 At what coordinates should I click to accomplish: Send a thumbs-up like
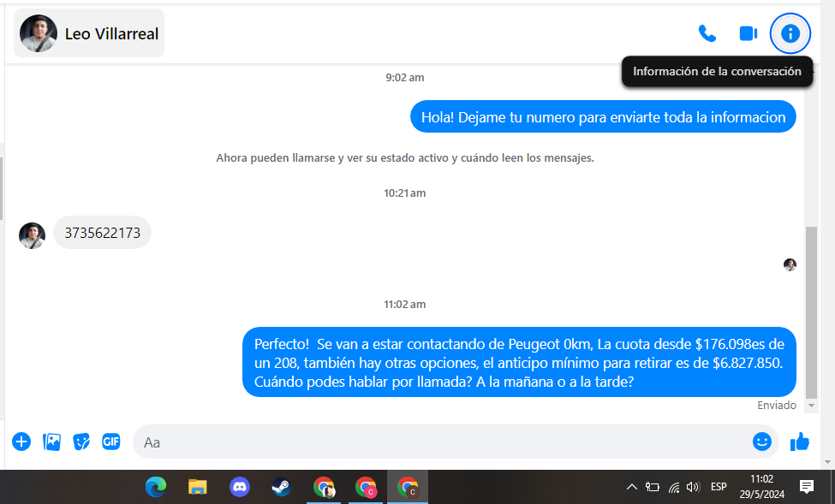[x=799, y=442]
